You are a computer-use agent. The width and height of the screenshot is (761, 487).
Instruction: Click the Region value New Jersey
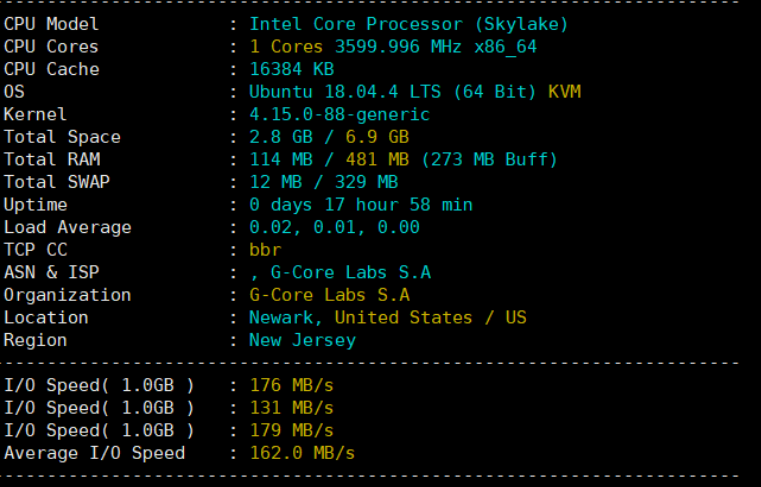pyautogui.click(x=302, y=340)
